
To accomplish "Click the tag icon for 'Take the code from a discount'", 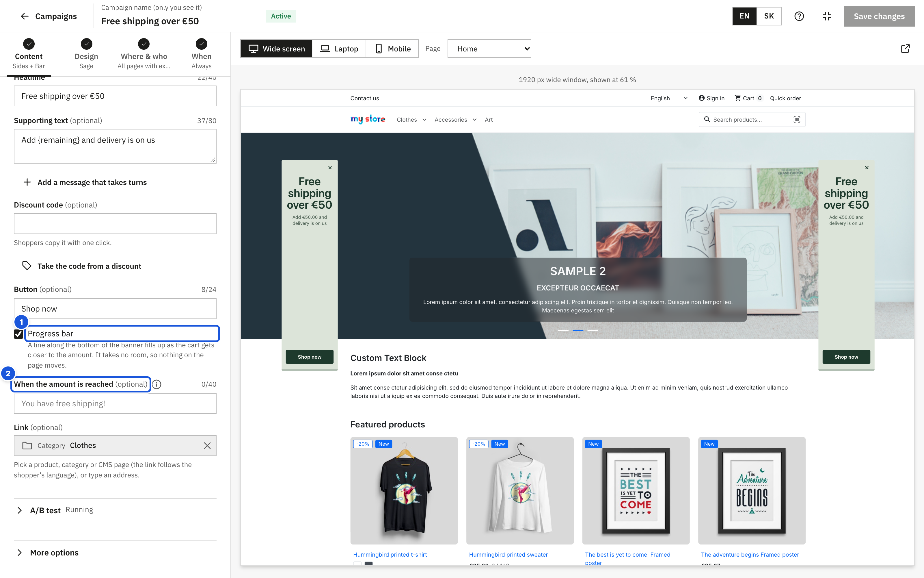I will [x=27, y=266].
